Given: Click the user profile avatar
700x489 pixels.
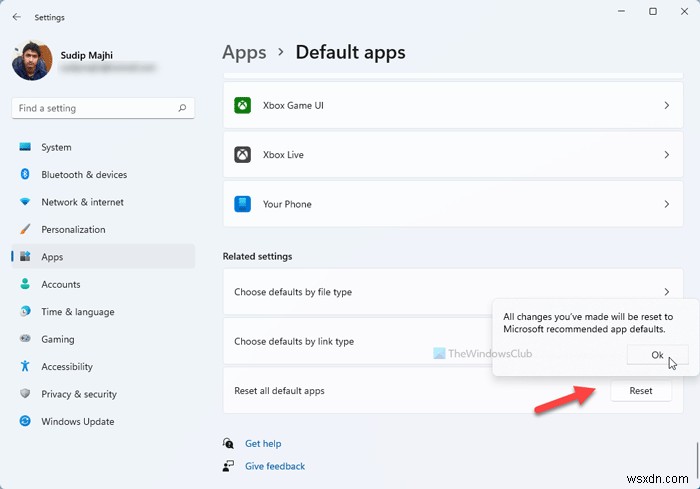Looking at the screenshot, I should pyautogui.click(x=31, y=60).
